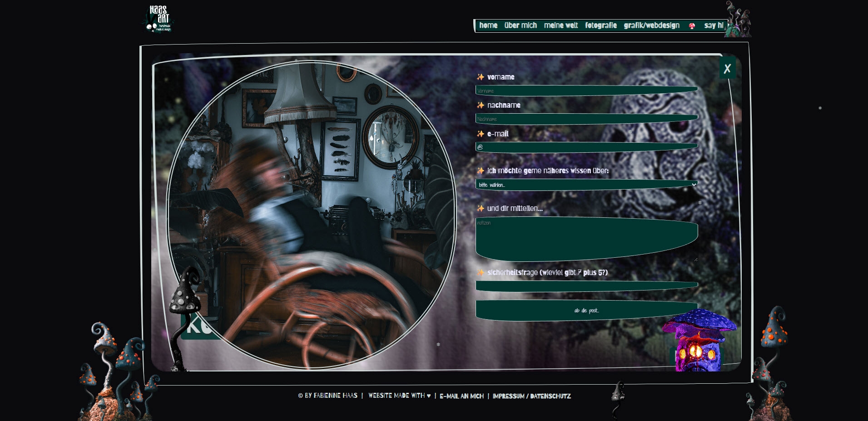Viewport: 868px width, 421px height.
Task: Open Impressum / Datenschutz link
Action: click(531, 396)
